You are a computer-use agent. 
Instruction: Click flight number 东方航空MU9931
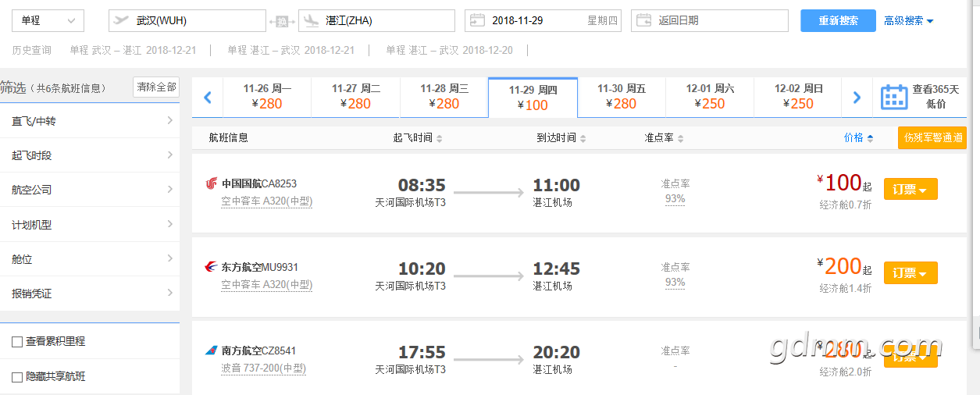click(260, 267)
